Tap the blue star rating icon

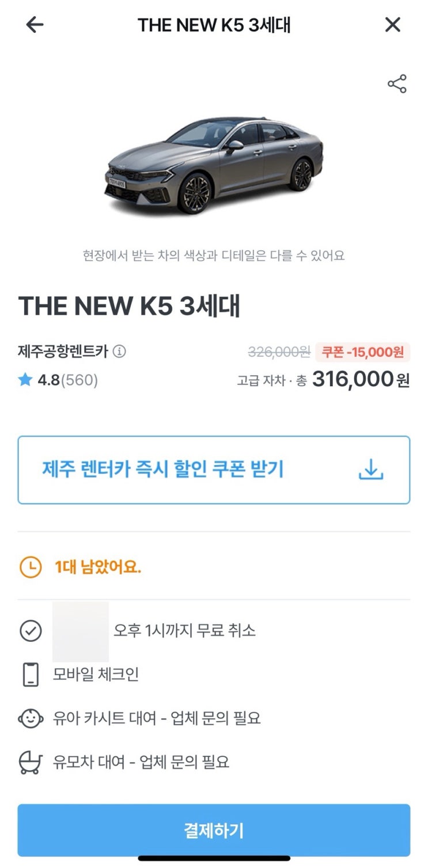(x=24, y=380)
